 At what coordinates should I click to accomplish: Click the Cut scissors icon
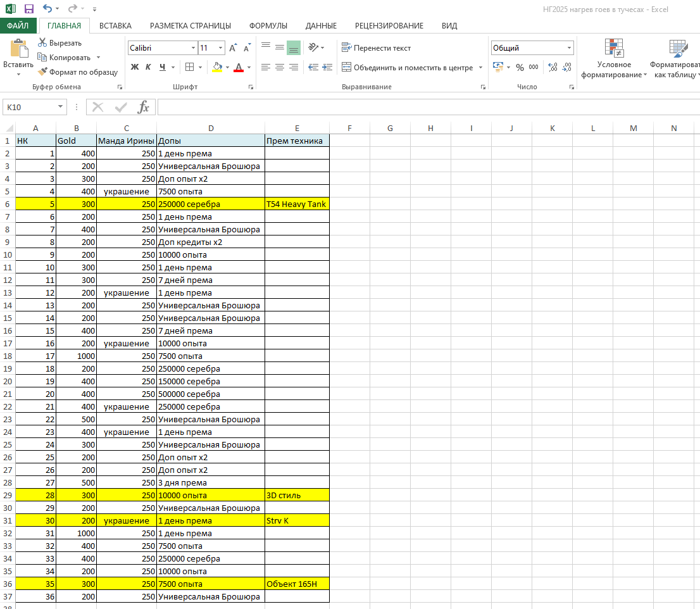tap(43, 43)
